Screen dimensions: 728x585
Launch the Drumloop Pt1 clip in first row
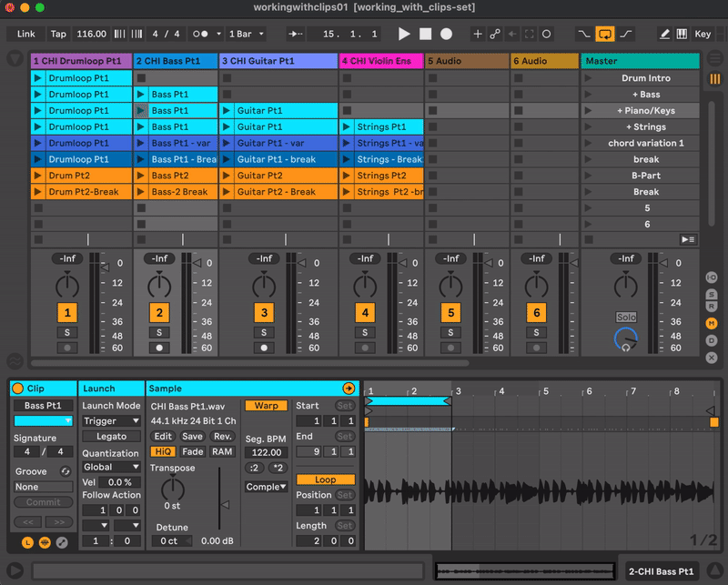point(37,78)
